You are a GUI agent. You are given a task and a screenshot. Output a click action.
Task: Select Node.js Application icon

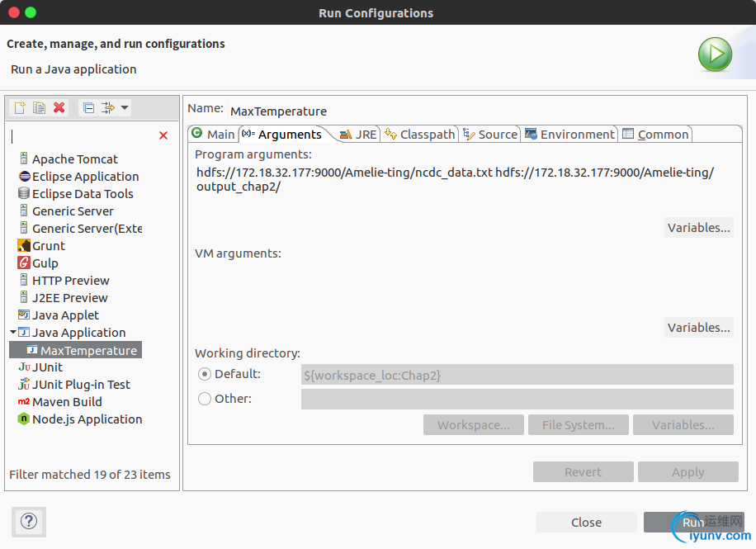tap(24, 419)
